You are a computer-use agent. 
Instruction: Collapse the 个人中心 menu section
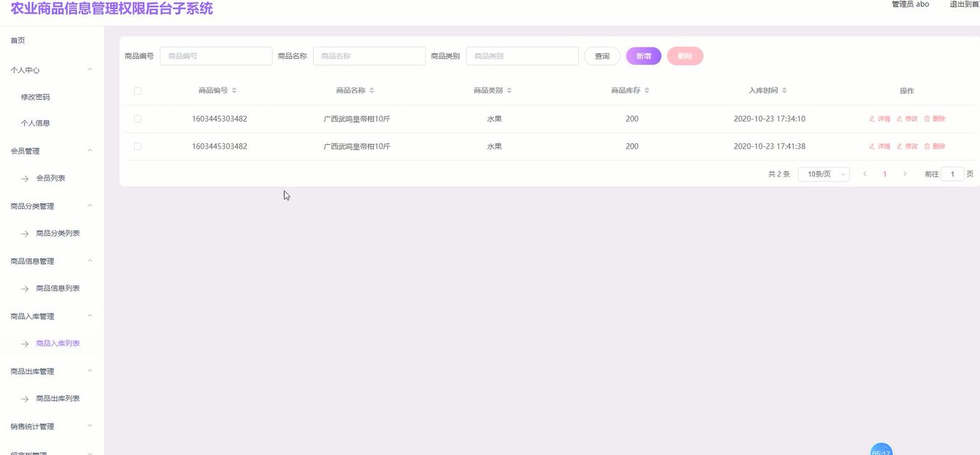[x=90, y=70]
